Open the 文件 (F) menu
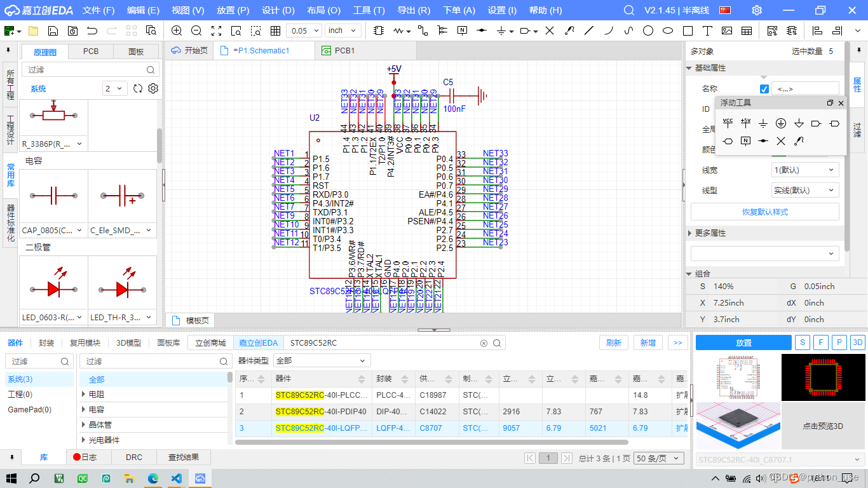 pos(98,10)
